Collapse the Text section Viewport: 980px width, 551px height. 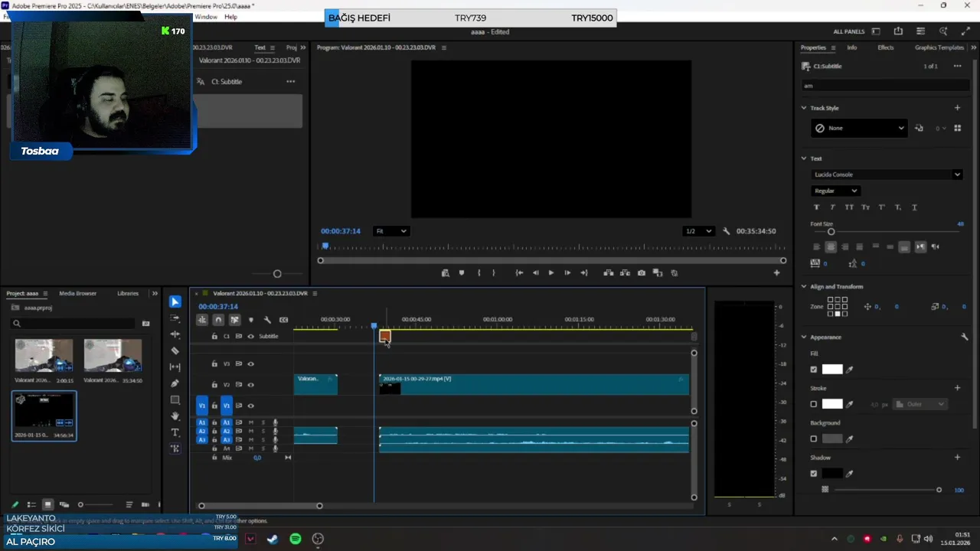pos(804,158)
